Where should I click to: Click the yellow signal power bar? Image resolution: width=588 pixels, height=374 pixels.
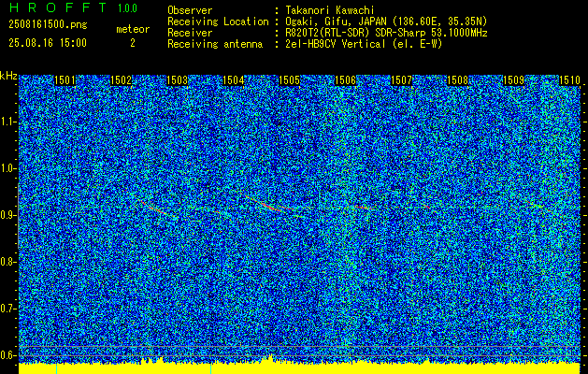(x=300, y=368)
